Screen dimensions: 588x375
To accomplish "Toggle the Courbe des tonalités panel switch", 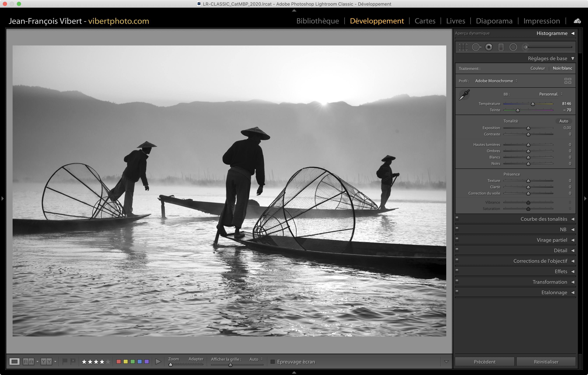I will click(x=457, y=218).
